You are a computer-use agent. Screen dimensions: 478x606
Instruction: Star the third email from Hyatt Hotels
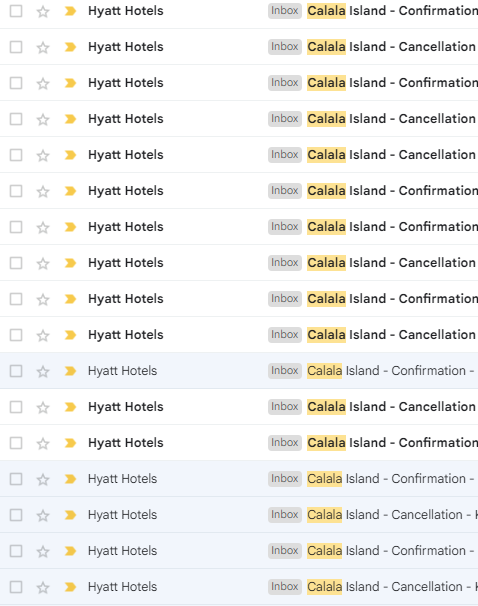[43, 83]
